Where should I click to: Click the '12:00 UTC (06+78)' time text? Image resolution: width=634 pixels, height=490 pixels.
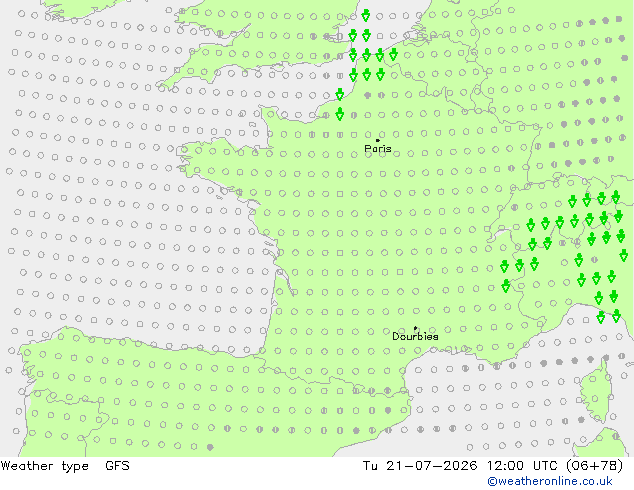tap(555, 466)
